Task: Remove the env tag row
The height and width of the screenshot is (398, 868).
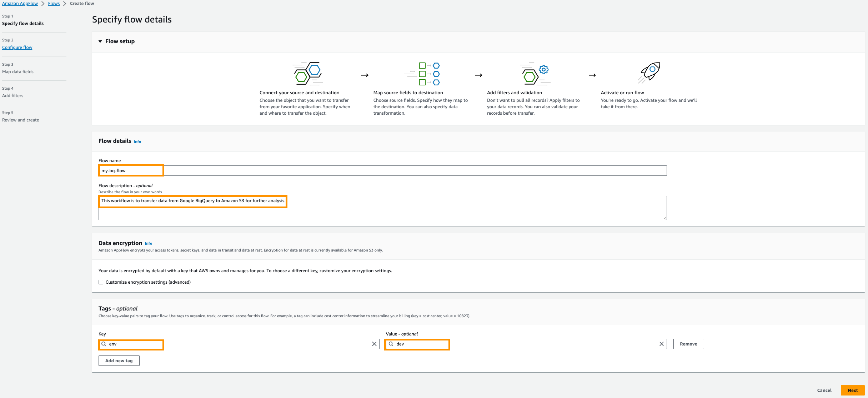Action: 688,344
